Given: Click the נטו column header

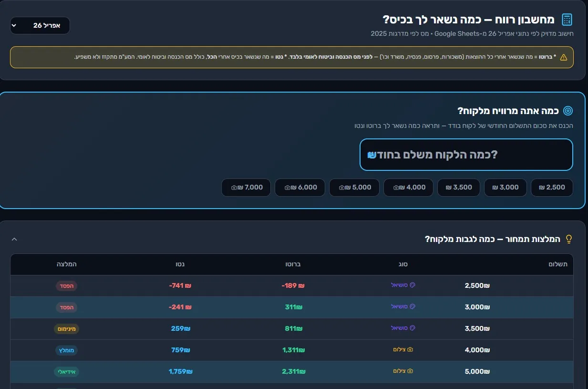Looking at the screenshot, I should (x=180, y=264).
